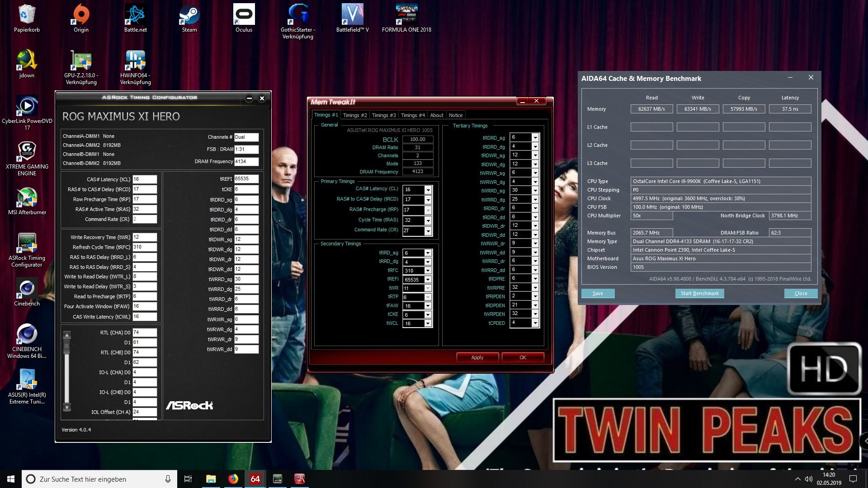Image resolution: width=868 pixels, height=488 pixels.
Task: Open the Notice tab in Mem TweakIt
Action: pyautogui.click(x=456, y=115)
